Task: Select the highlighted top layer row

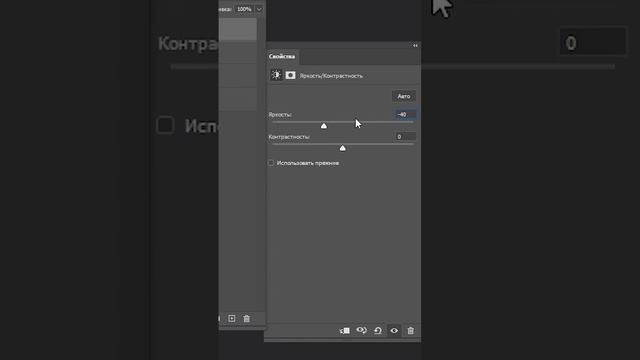Action: click(238, 29)
